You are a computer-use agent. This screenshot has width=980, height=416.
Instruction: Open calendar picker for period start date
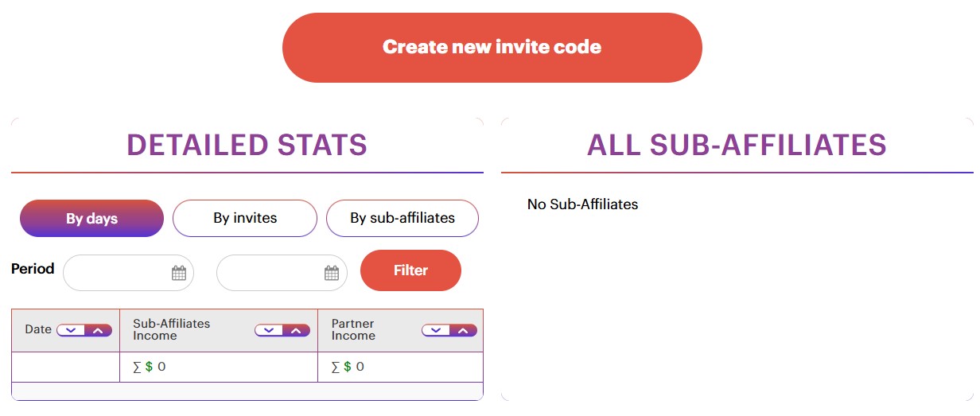pos(179,274)
